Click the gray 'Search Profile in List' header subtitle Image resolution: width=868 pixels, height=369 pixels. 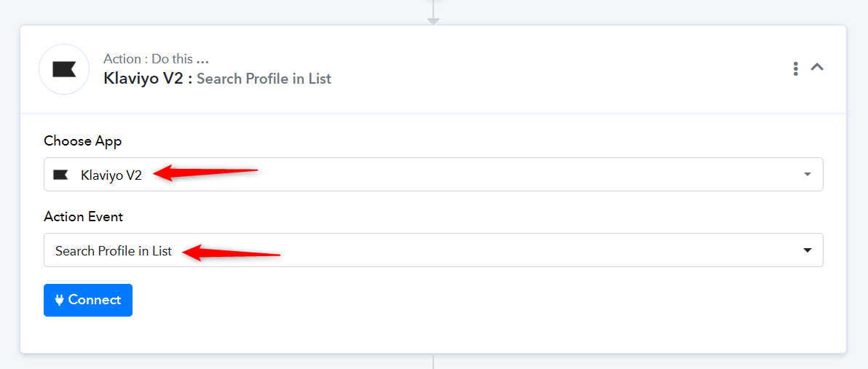pos(264,79)
